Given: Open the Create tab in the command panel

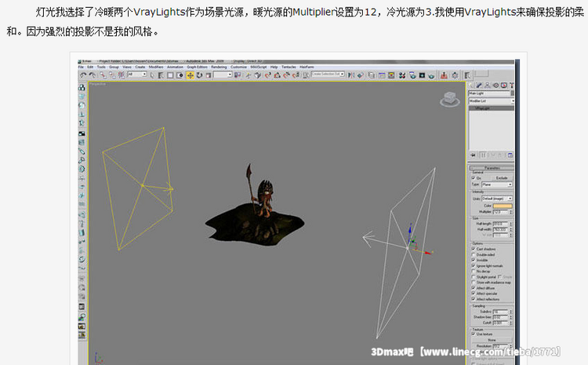Looking at the screenshot, I should (471, 86).
